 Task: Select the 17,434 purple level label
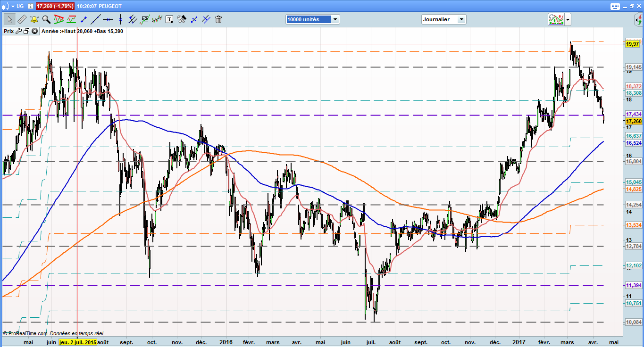pyautogui.click(x=634, y=115)
